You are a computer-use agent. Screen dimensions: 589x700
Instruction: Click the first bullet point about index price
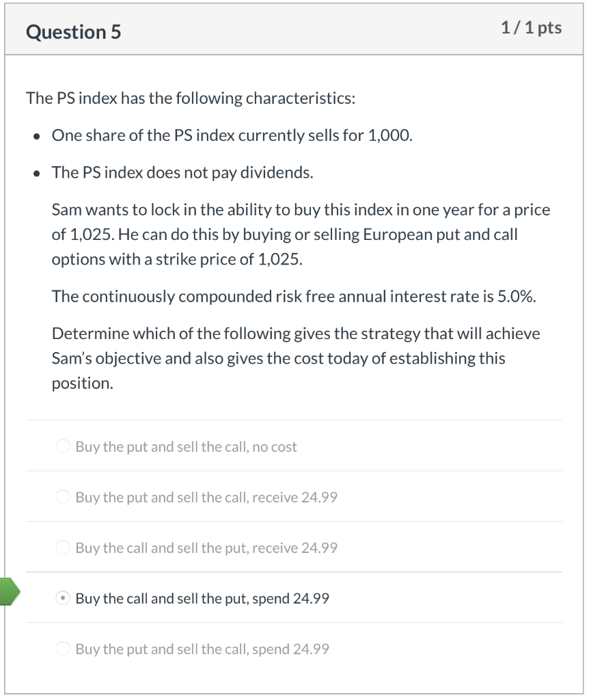(x=232, y=135)
